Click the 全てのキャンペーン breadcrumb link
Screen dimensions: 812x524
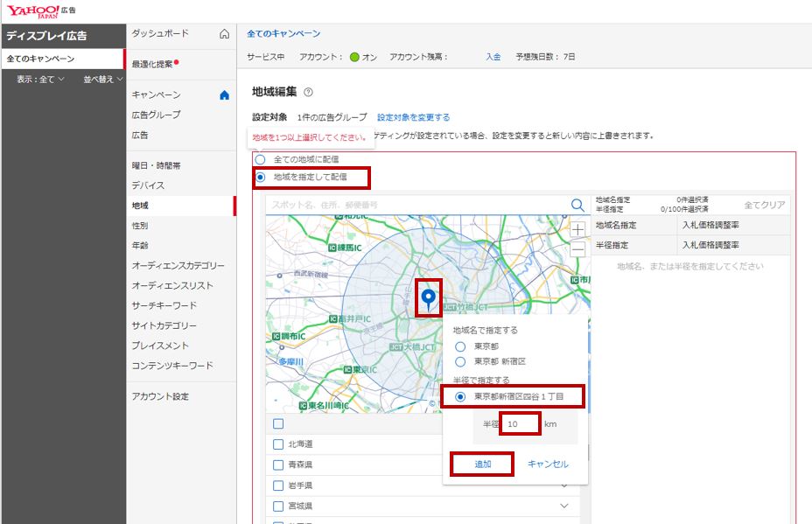(283, 33)
